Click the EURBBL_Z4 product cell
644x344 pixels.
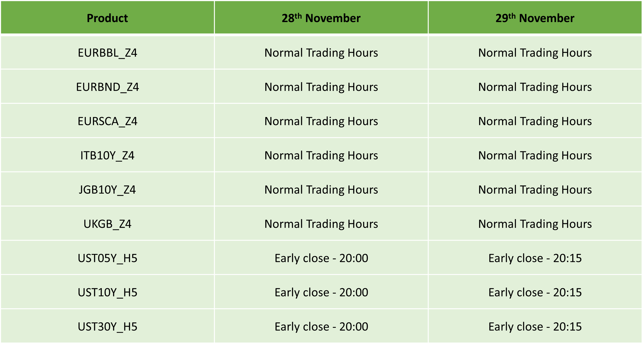tap(107, 53)
